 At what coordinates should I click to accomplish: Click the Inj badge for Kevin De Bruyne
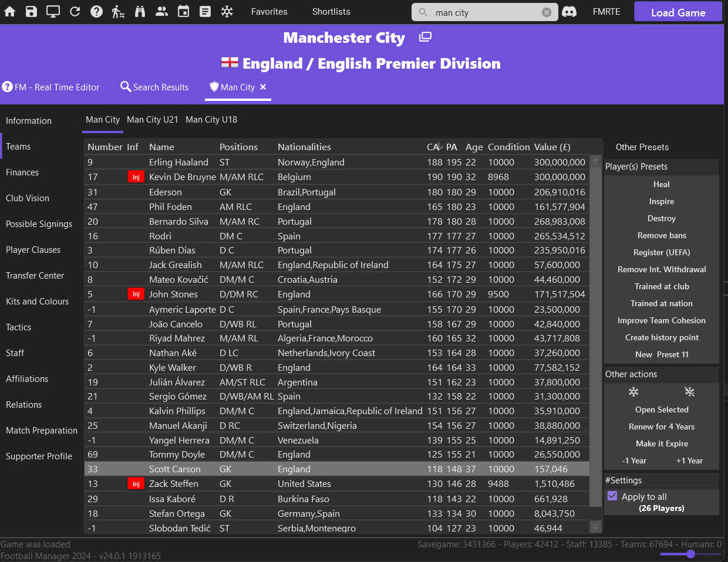pyautogui.click(x=136, y=177)
